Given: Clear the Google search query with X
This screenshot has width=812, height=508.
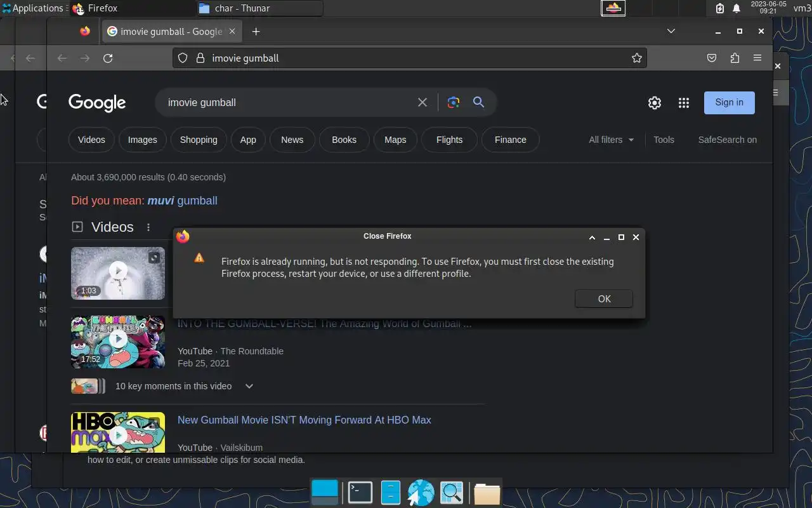Looking at the screenshot, I should pos(422,102).
